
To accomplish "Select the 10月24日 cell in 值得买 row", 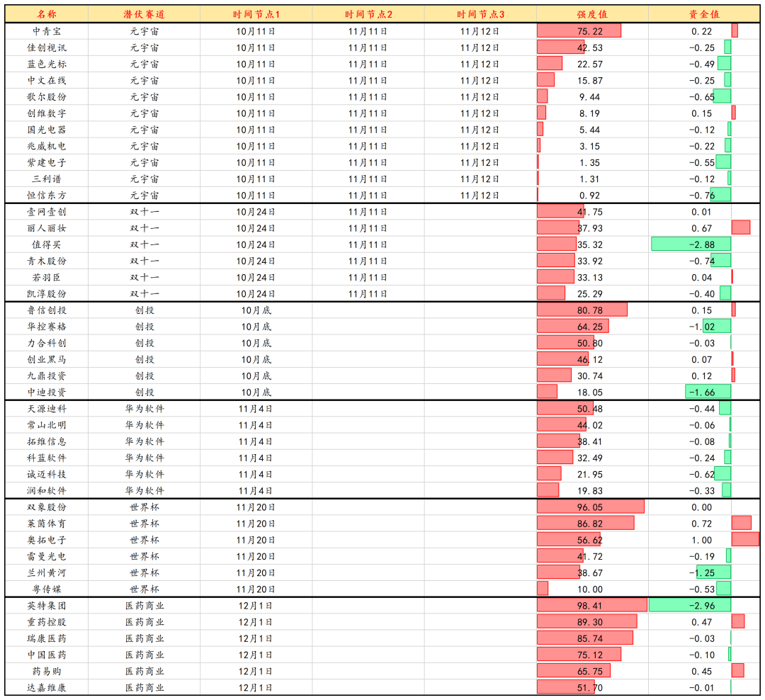I will click(256, 244).
